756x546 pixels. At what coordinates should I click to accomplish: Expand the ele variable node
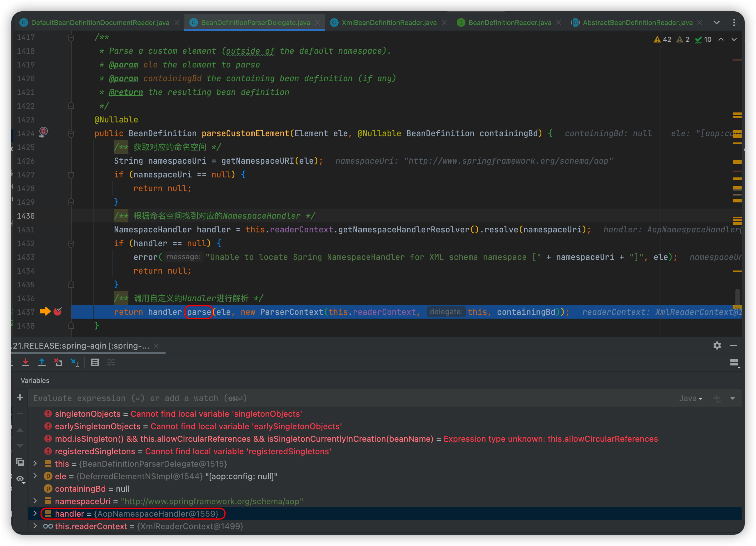click(35, 476)
